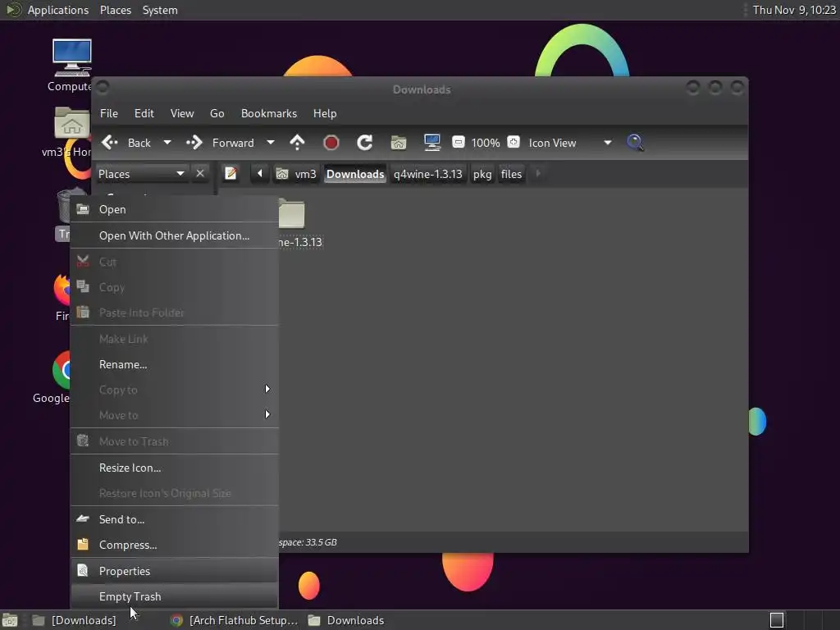
Task: Open Back history dropdown arrow
Action: (167, 143)
